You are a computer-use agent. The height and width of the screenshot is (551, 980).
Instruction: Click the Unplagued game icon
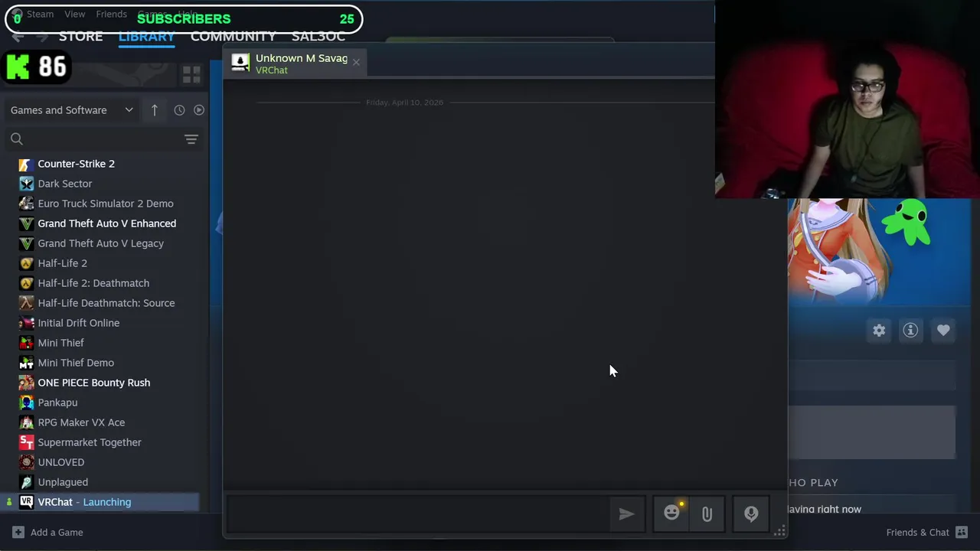tap(27, 482)
